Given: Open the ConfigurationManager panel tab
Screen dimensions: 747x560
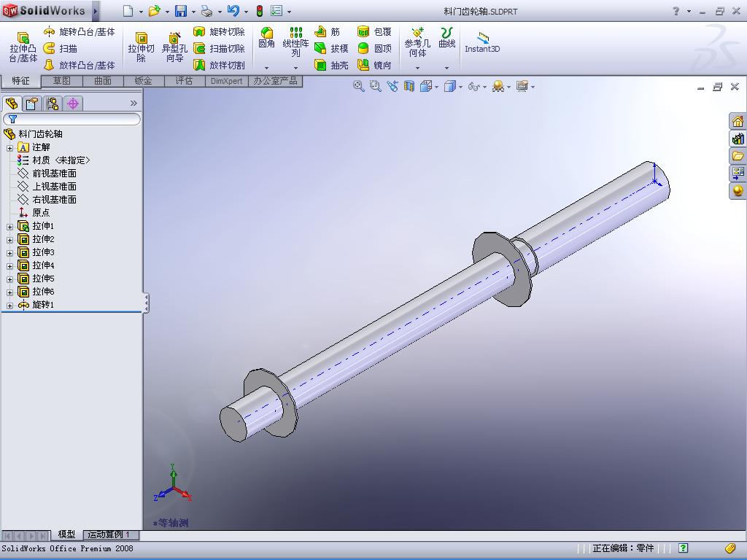Looking at the screenshot, I should [53, 104].
